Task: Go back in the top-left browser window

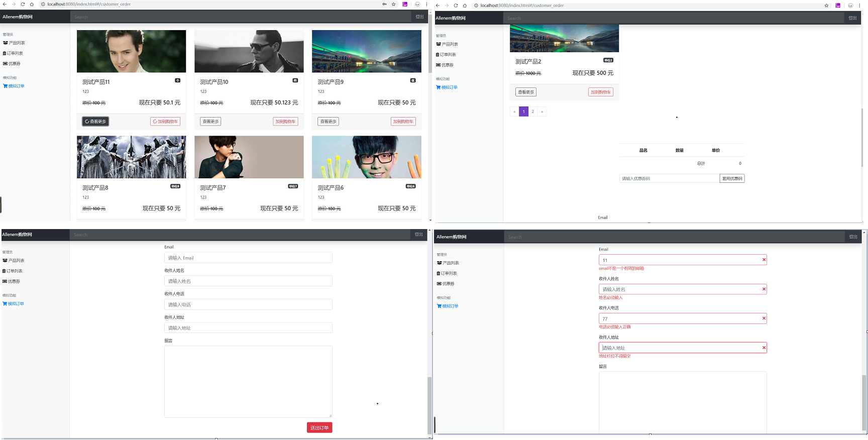Action: (5, 4)
